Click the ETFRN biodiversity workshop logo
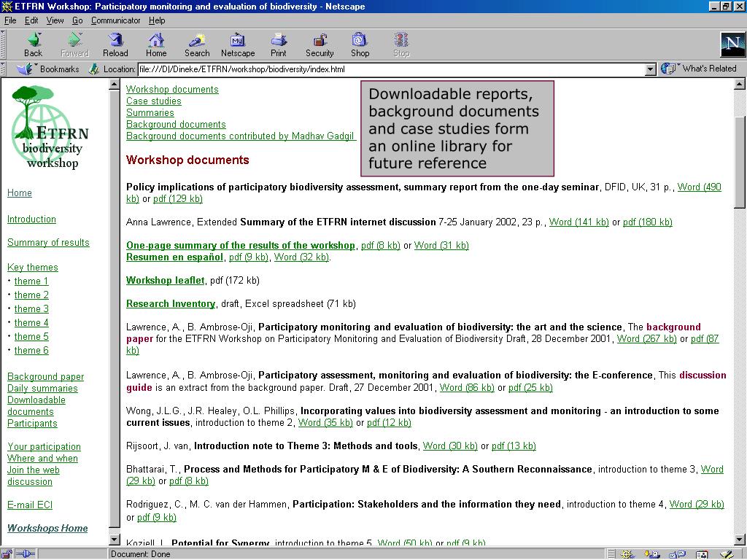Screen dimensions: 747x560 point(50,127)
